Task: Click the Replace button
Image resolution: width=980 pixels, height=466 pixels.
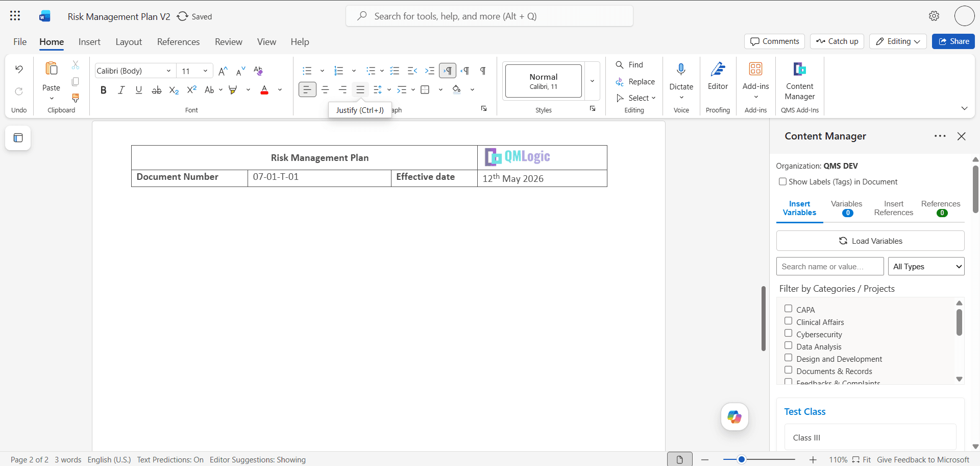Action: (635, 82)
